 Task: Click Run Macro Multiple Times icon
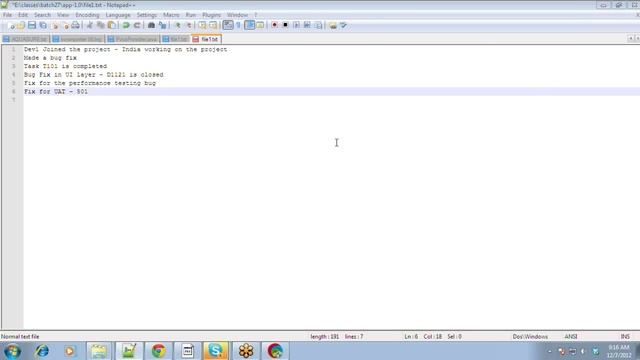(x=307, y=25)
